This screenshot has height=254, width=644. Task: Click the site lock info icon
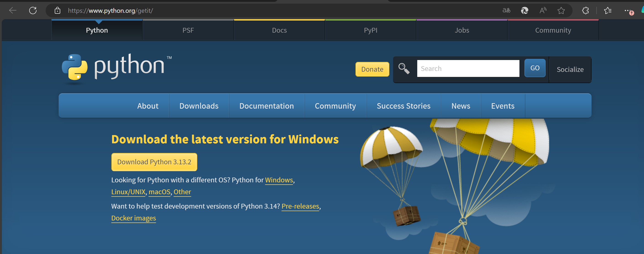pyautogui.click(x=57, y=10)
